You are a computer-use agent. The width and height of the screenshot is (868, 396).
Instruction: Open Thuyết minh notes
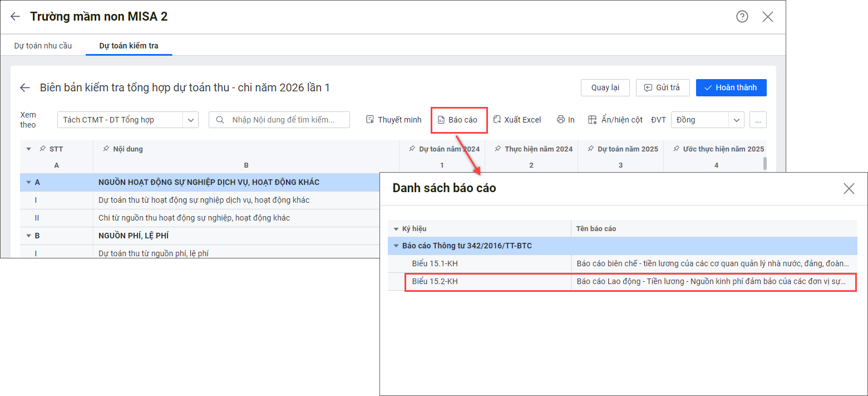point(393,120)
